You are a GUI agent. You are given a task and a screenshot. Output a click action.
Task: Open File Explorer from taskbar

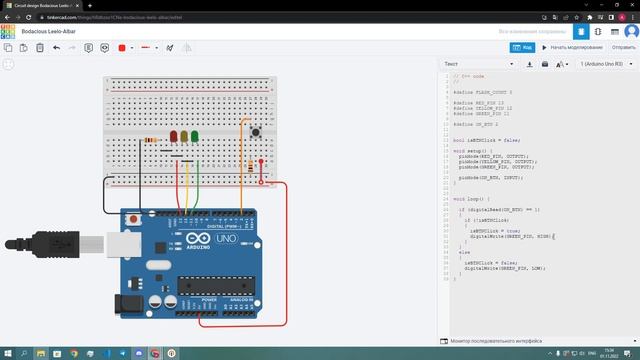tap(41, 353)
